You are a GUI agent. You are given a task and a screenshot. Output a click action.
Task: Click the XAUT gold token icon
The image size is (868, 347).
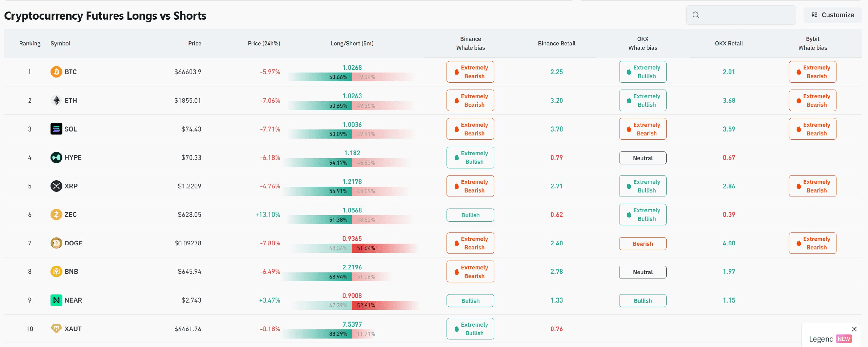click(56, 329)
